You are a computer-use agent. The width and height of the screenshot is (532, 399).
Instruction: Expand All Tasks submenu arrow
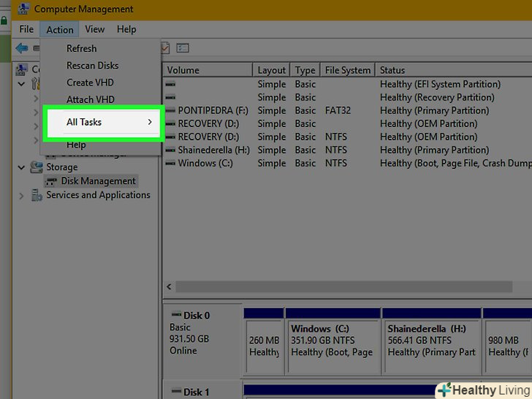click(150, 122)
